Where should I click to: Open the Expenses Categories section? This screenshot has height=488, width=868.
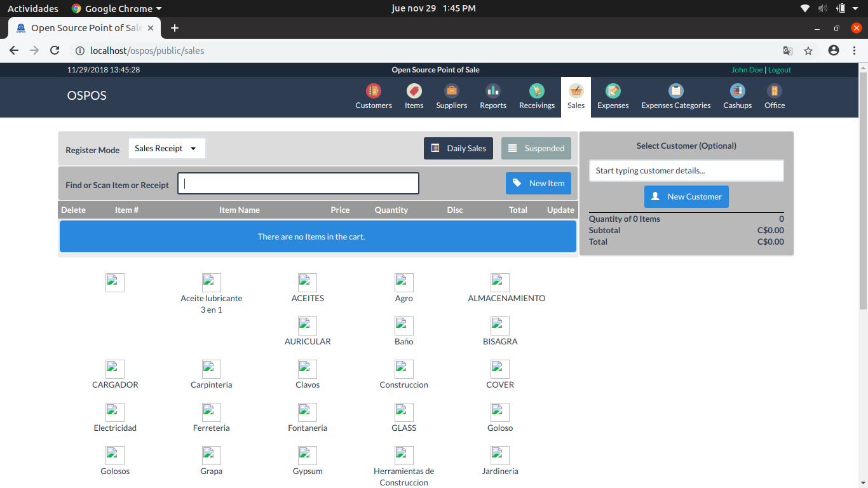(675, 95)
